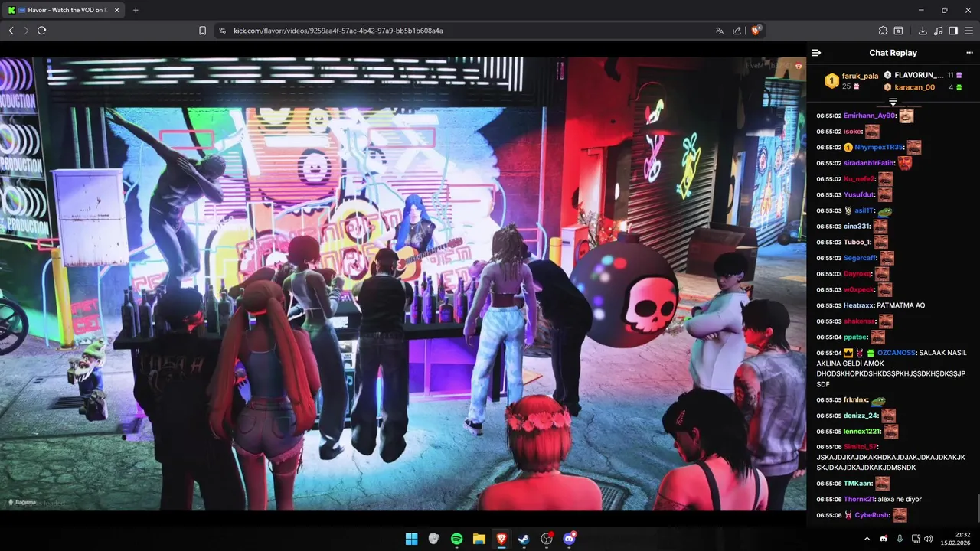
Task: Open karacan_00 leaderboard entry
Action: (914, 87)
